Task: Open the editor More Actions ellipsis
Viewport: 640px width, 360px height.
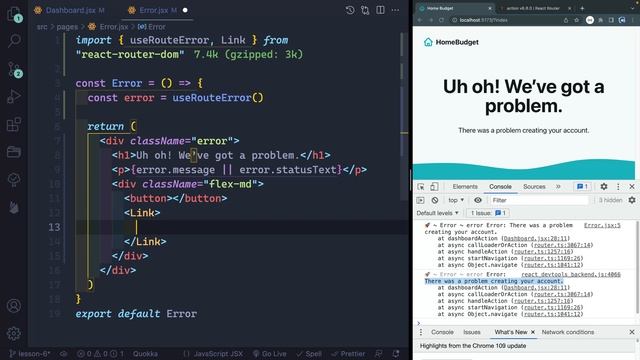Action: tap(396, 10)
